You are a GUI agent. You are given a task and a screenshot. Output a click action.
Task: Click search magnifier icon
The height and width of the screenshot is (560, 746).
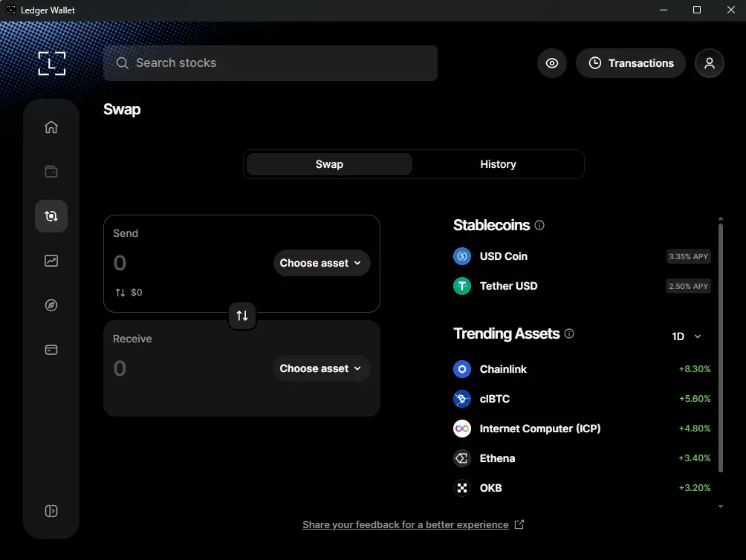pyautogui.click(x=123, y=63)
